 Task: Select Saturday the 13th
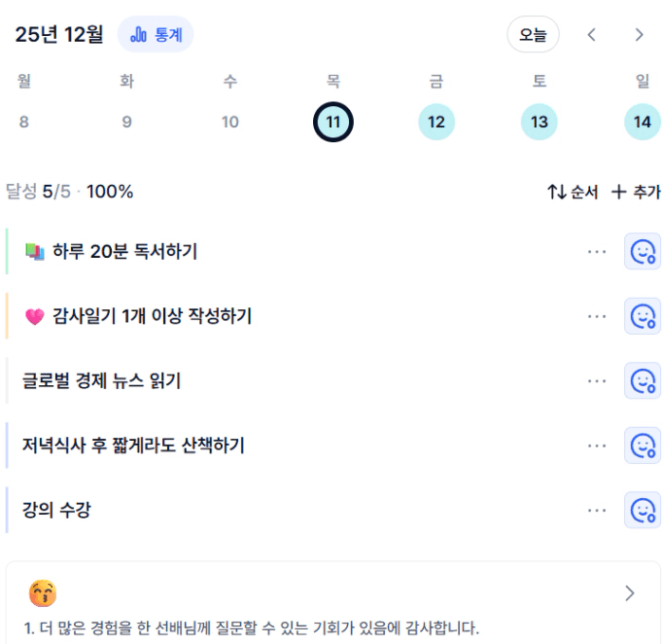click(x=540, y=123)
